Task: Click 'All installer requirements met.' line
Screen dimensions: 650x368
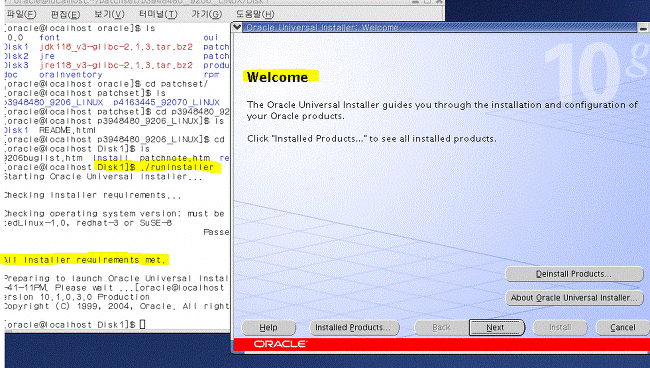Action: (x=85, y=260)
